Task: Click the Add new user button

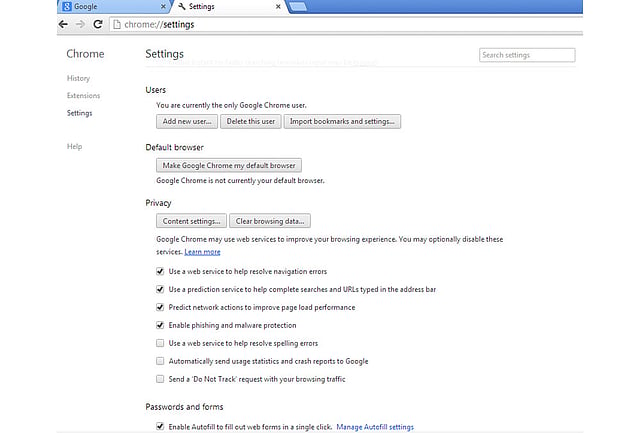Action: coord(187,122)
